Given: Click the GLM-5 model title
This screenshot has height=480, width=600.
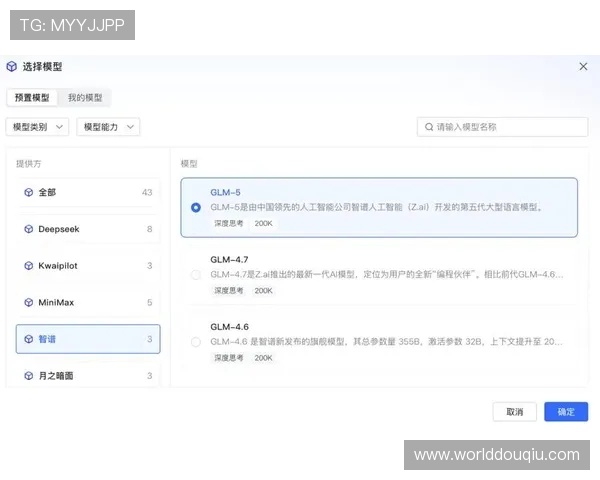Looking at the screenshot, I should (225, 192).
